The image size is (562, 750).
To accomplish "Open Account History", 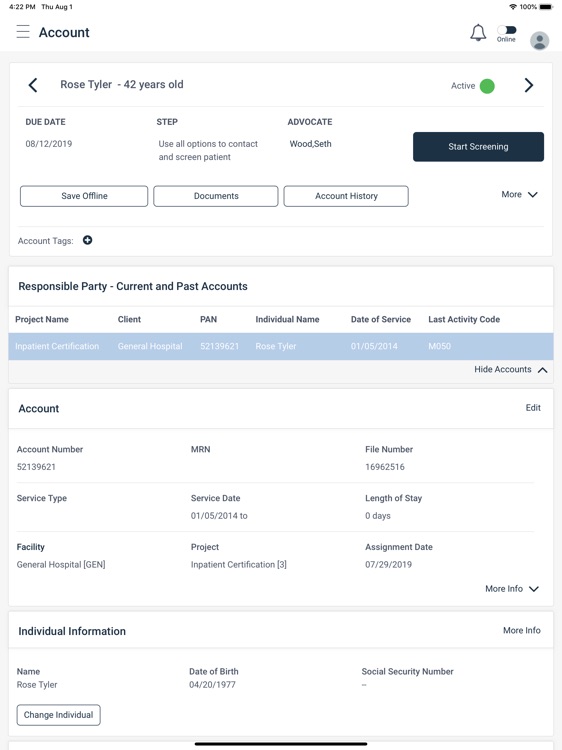I will (346, 196).
